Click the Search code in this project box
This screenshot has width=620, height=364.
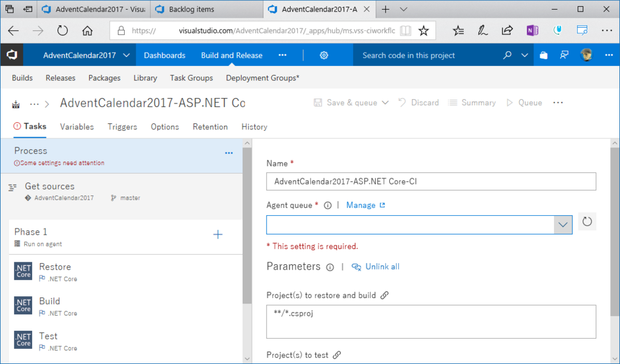pos(426,55)
